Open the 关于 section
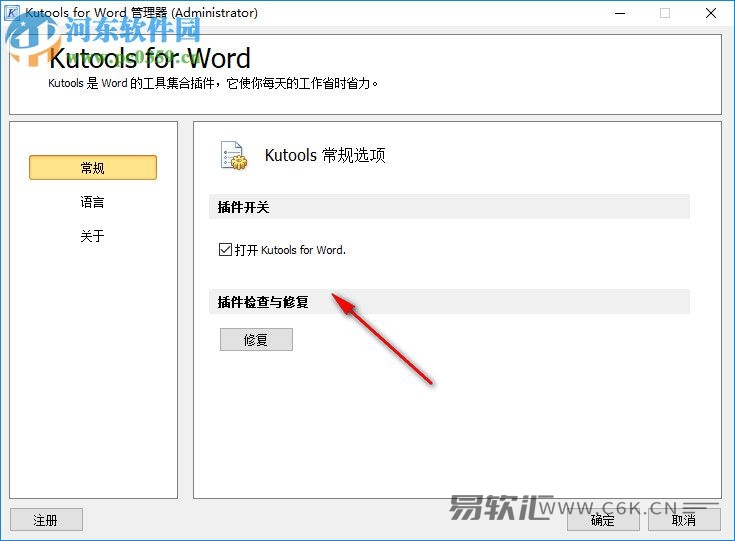The image size is (735, 541). (92, 236)
